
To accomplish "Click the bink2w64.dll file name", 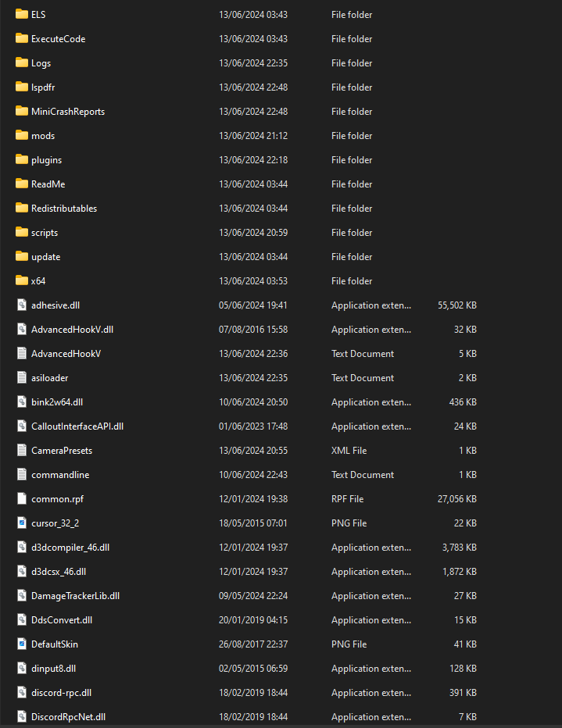I will coord(57,402).
